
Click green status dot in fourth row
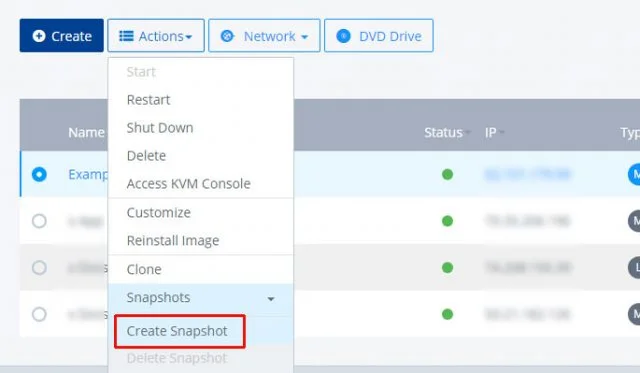[447, 314]
